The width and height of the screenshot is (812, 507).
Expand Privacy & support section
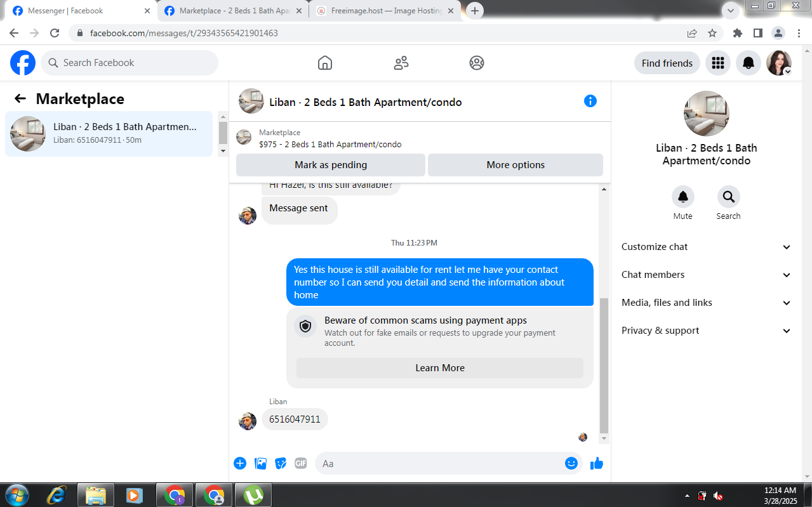[x=707, y=331]
